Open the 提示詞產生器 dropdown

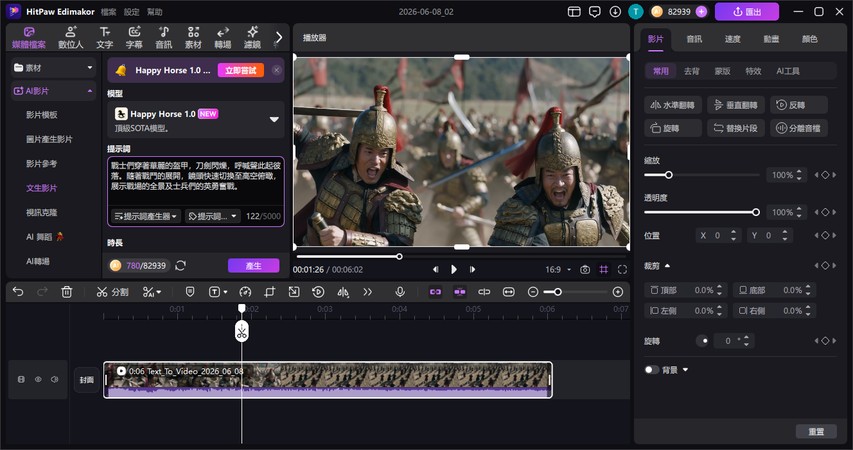tap(146, 216)
